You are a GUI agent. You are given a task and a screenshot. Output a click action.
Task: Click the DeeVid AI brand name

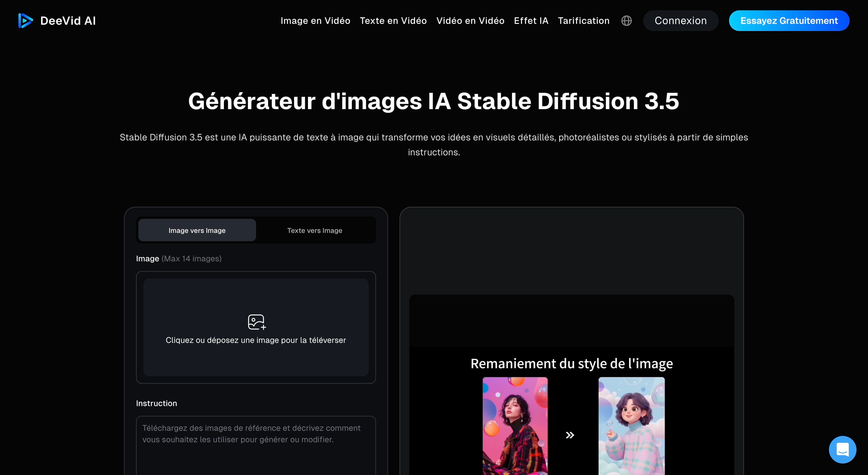(68, 21)
